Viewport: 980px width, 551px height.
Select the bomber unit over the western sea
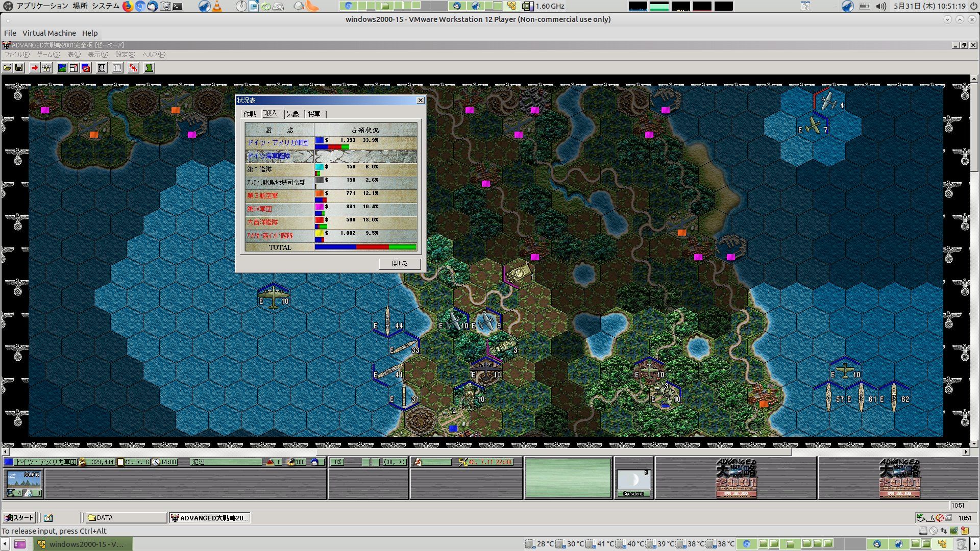274,296
